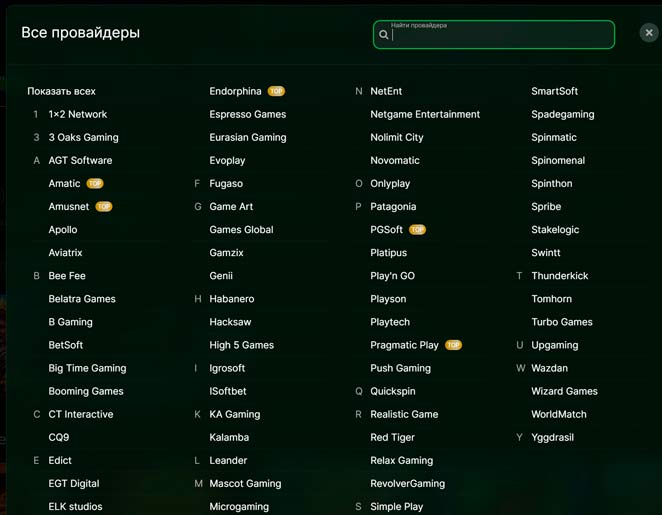
Task: Open 3 Oaks Gaming provider
Action: point(83,137)
